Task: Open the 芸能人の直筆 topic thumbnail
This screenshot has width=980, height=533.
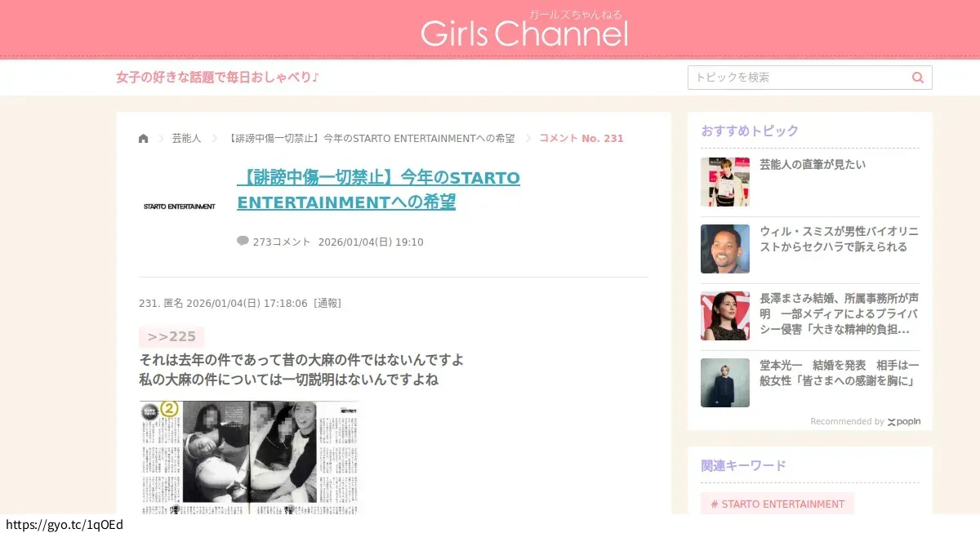Action: (725, 182)
